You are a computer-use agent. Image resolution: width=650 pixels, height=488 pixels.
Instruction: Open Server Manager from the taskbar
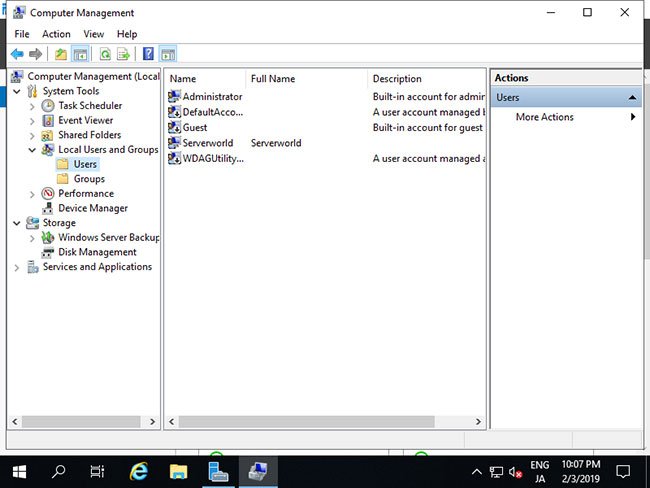218,471
